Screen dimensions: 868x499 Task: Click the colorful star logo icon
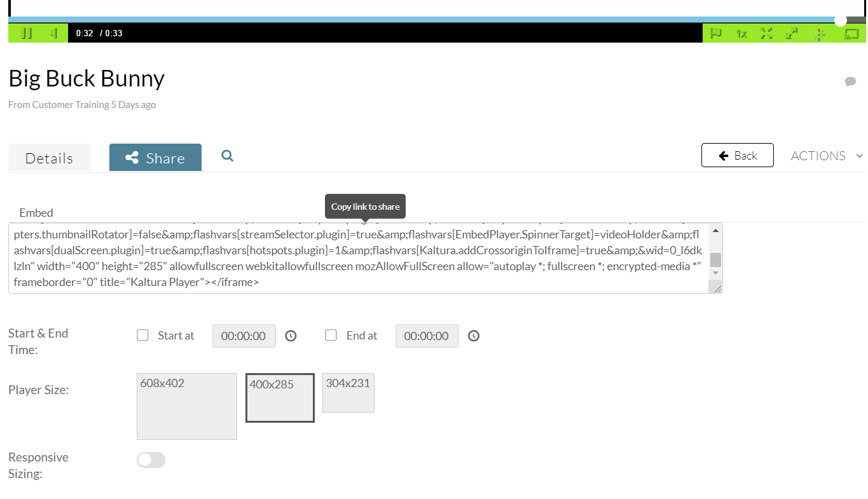coord(820,34)
